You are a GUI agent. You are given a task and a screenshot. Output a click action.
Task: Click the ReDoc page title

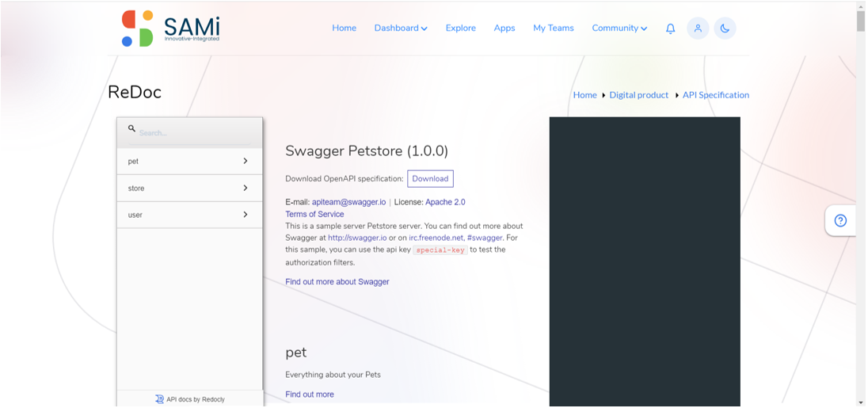pos(135,93)
